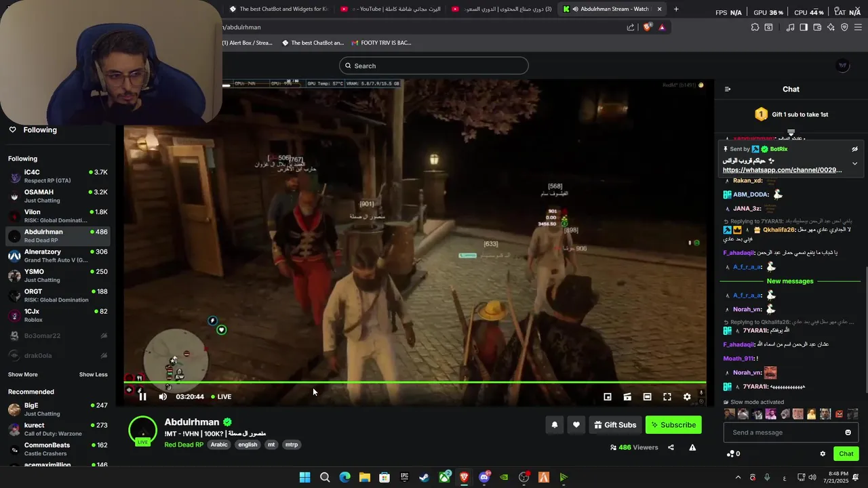Viewport: 868px width, 488px height.
Task: Open Alert Box / Stream bookmark
Action: (x=248, y=43)
